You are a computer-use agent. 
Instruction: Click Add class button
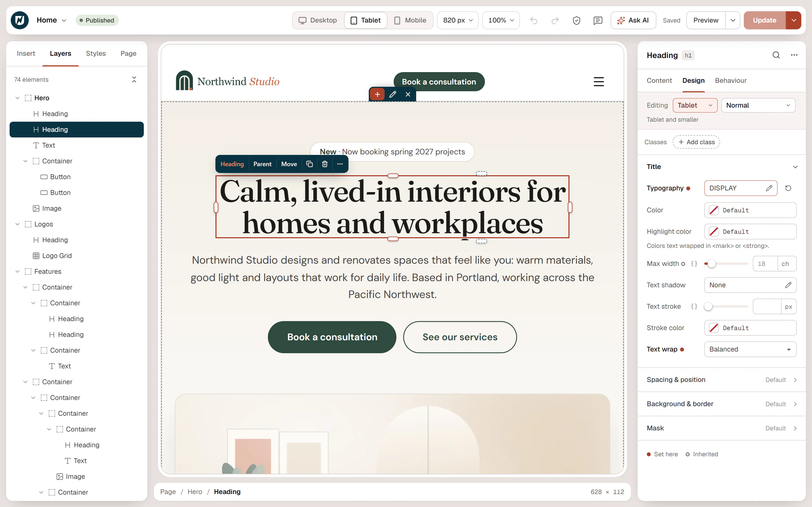[696, 142]
